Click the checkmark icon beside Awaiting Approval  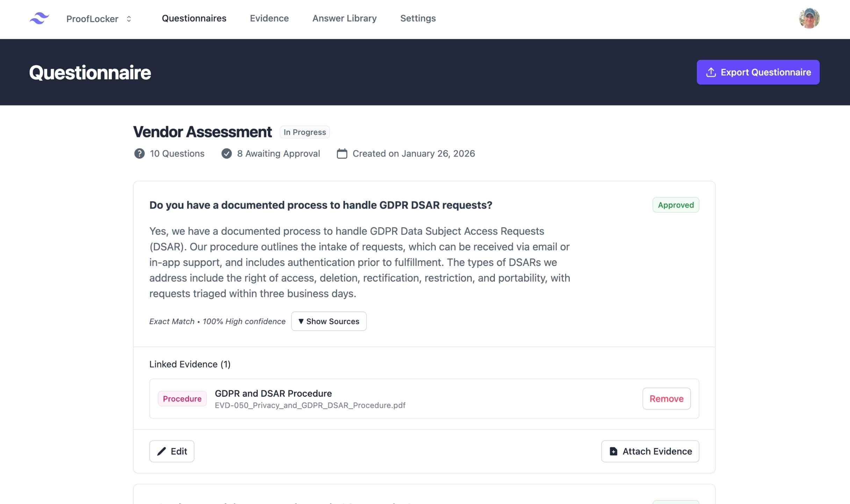coord(226,153)
